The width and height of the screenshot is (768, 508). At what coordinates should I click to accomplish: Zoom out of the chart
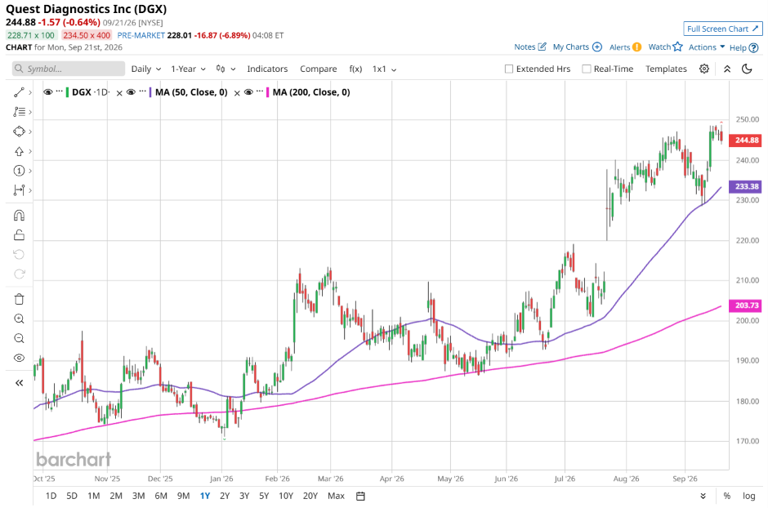point(19,339)
